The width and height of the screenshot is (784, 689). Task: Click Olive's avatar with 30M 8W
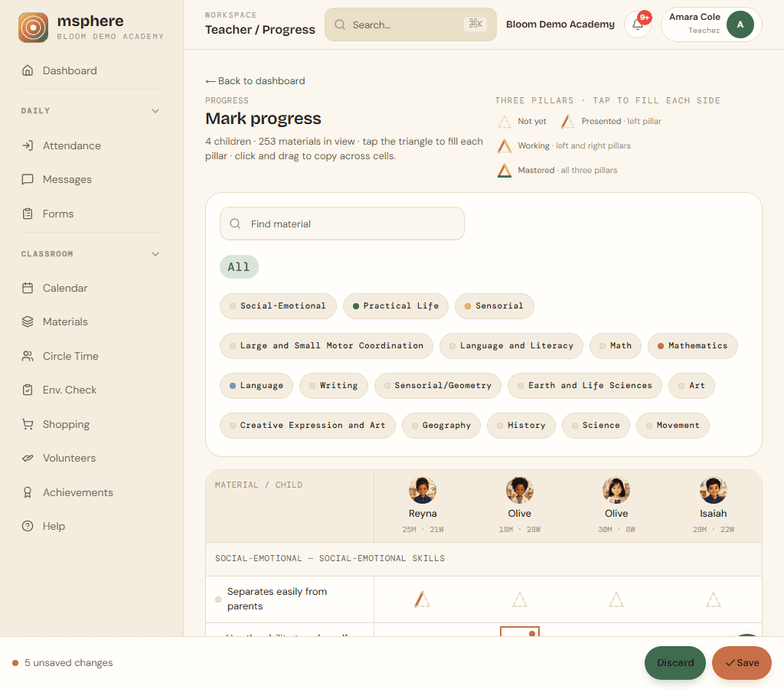[616, 490]
